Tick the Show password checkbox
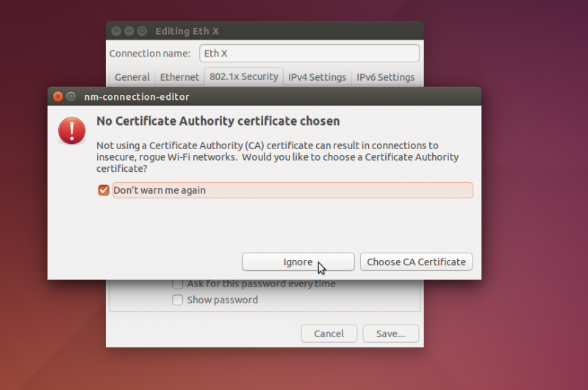 (177, 300)
